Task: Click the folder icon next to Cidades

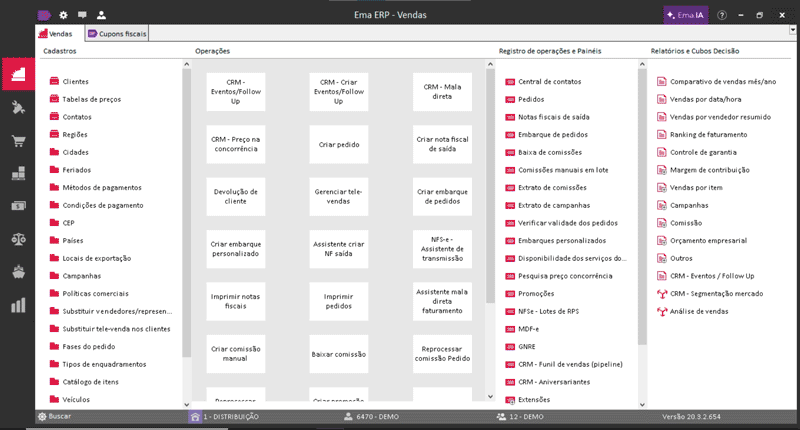Action: [54, 152]
